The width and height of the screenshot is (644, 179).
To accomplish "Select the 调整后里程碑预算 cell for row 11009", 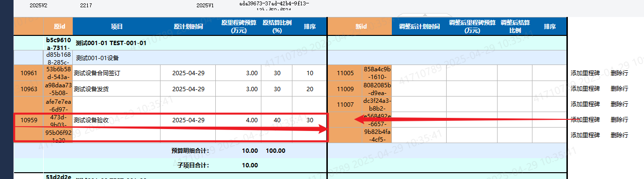I will click(472, 89).
